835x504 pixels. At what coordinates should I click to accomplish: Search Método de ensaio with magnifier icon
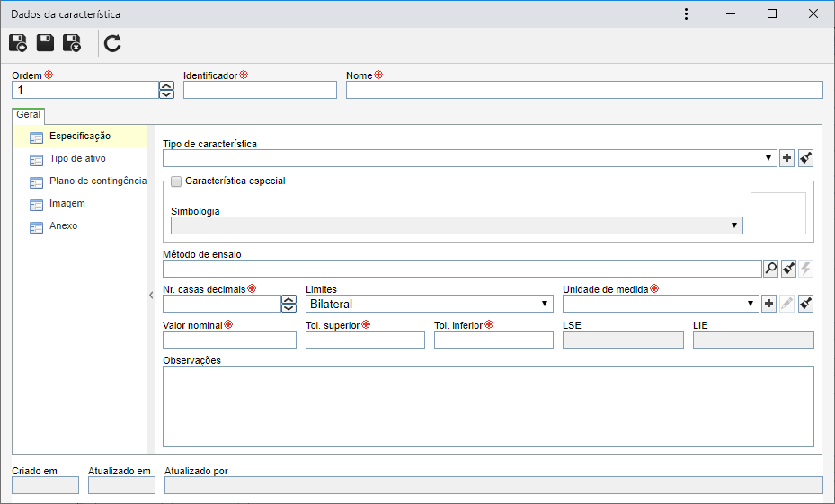point(770,269)
